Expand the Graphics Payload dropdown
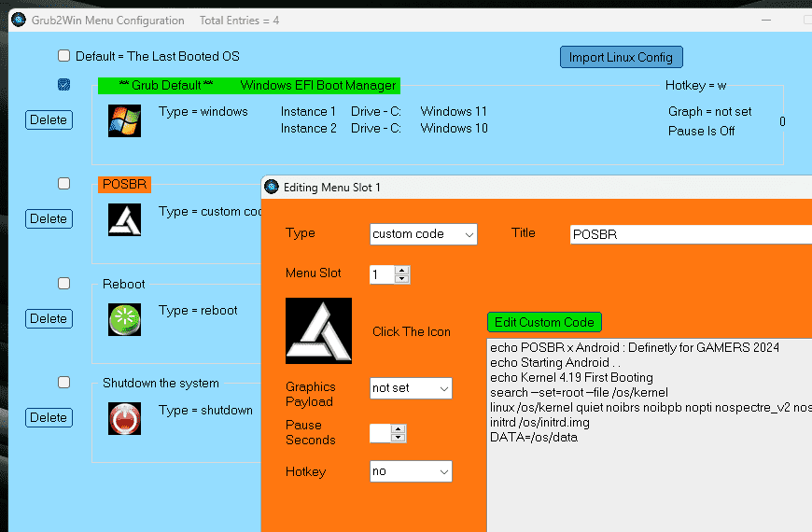The image size is (812, 532). pos(411,388)
